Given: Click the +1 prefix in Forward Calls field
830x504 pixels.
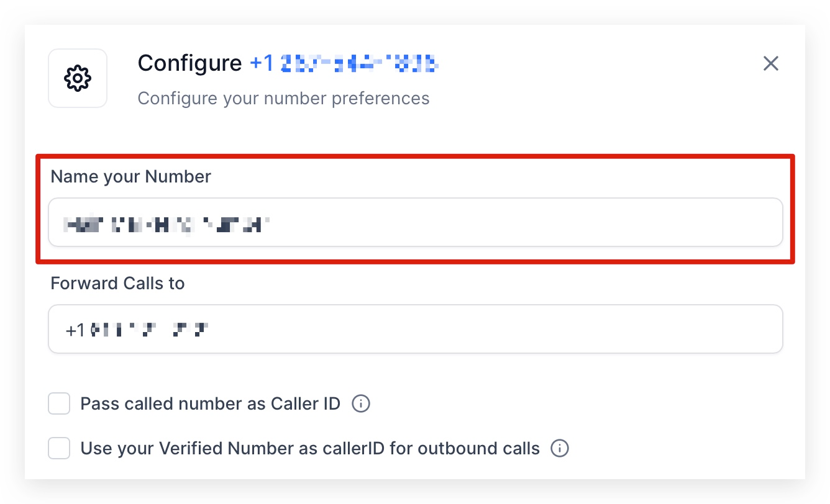Looking at the screenshot, I should point(75,330).
